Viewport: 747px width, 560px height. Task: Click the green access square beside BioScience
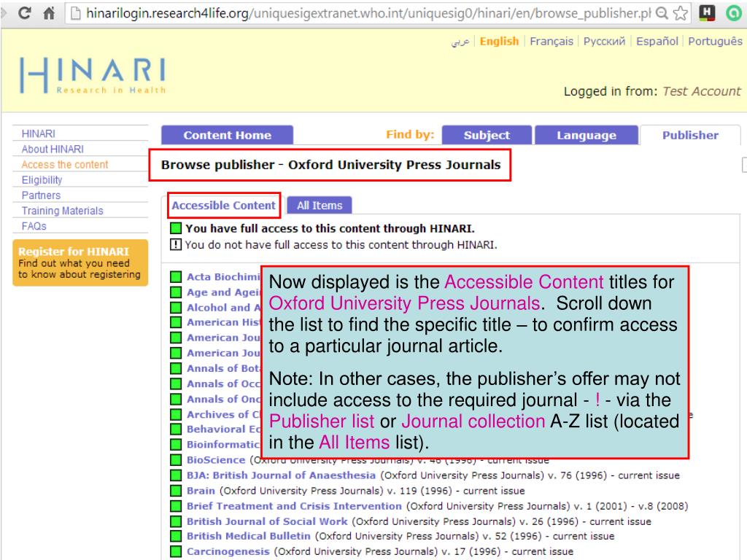point(176,460)
